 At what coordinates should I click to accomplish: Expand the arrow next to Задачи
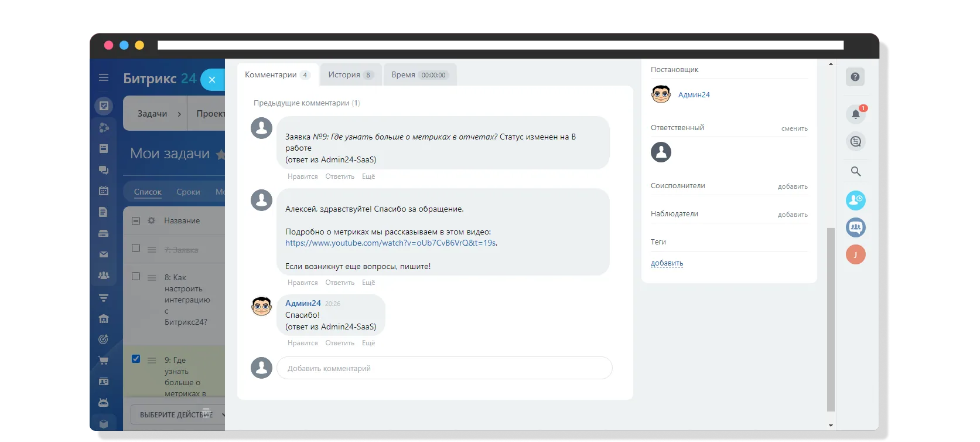179,114
